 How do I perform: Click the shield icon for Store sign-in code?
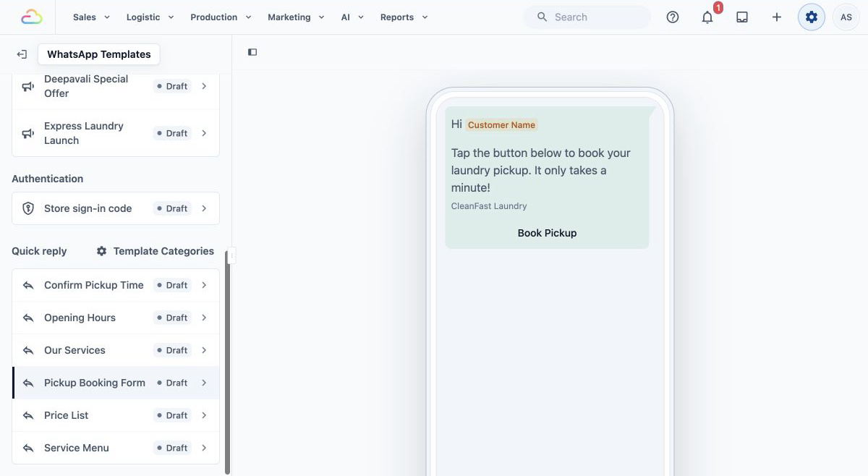28,208
